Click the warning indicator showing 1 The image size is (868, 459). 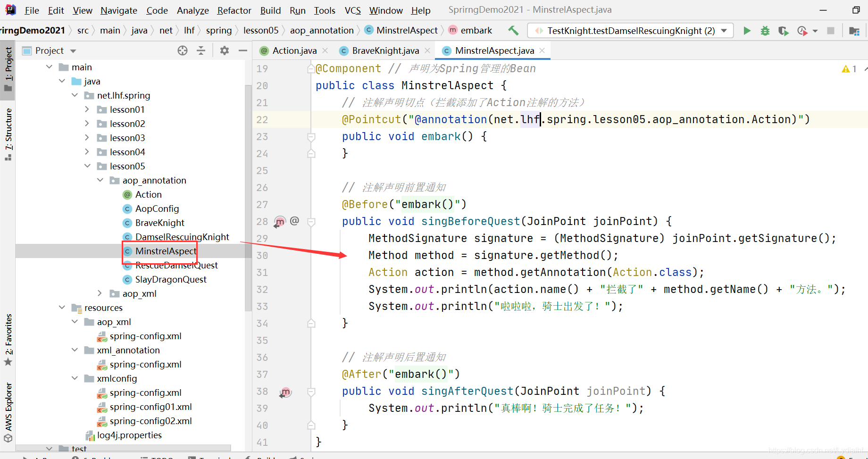849,69
